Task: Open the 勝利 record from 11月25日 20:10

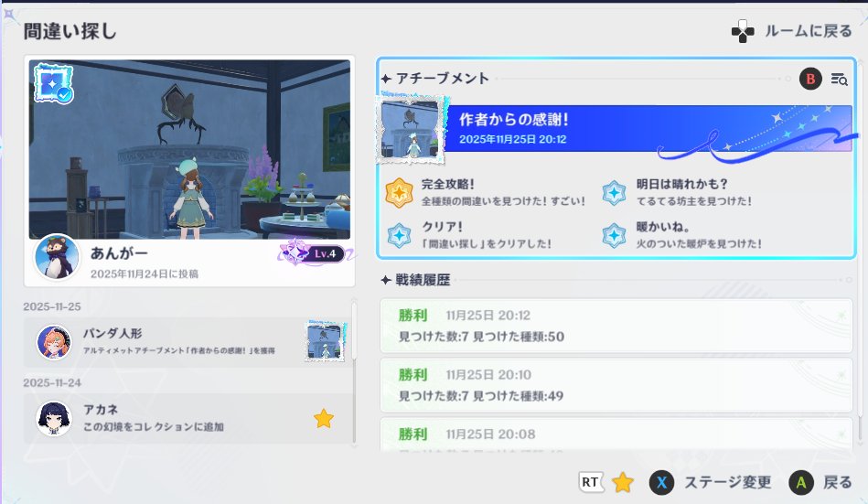Action: (616, 385)
